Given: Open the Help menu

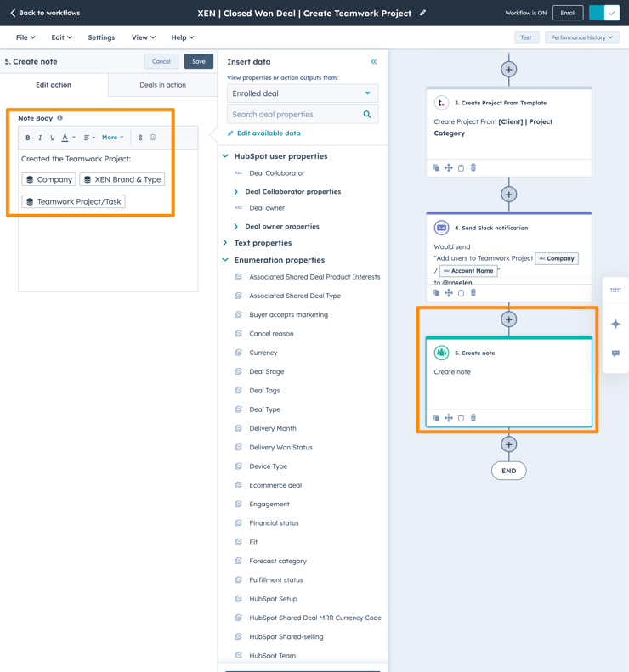Looking at the screenshot, I should [x=183, y=37].
